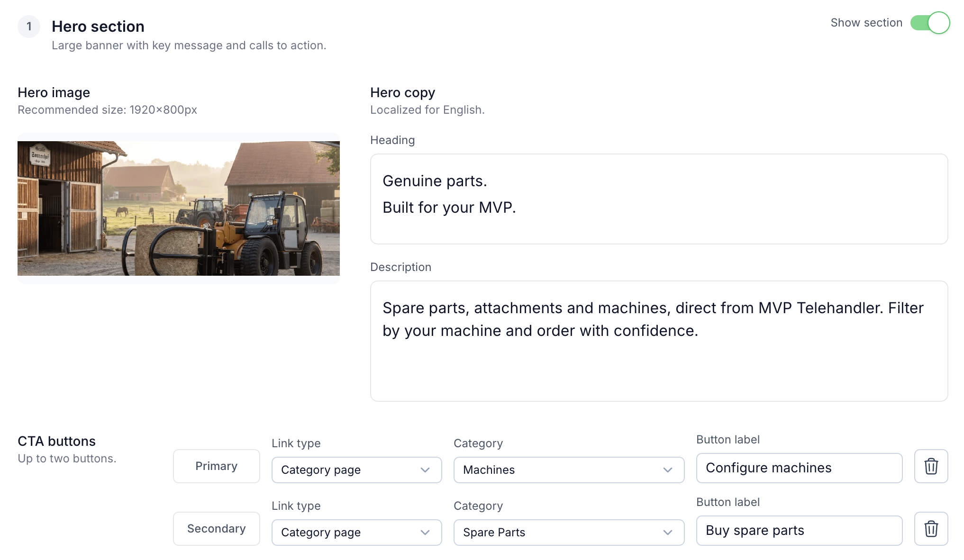964x560 pixels.
Task: Open the Primary row Link type dropdown
Action: 356,470
